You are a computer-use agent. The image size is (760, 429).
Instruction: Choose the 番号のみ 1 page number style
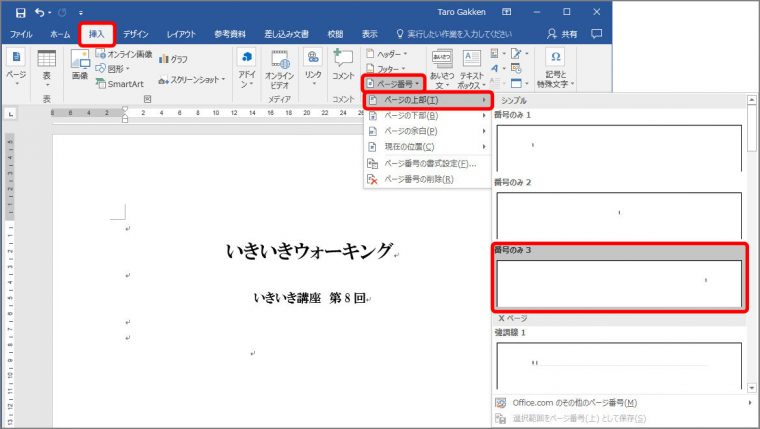click(x=619, y=143)
